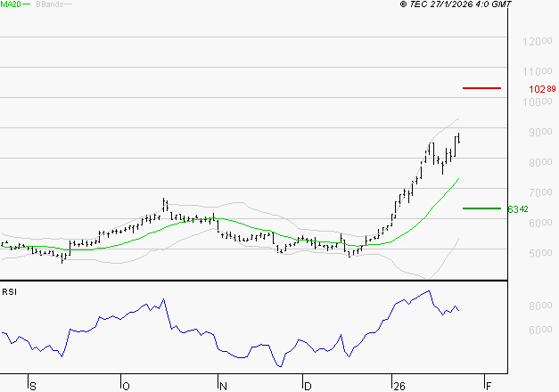
Task: Click the green 63.42 support value
Action: pos(518,209)
